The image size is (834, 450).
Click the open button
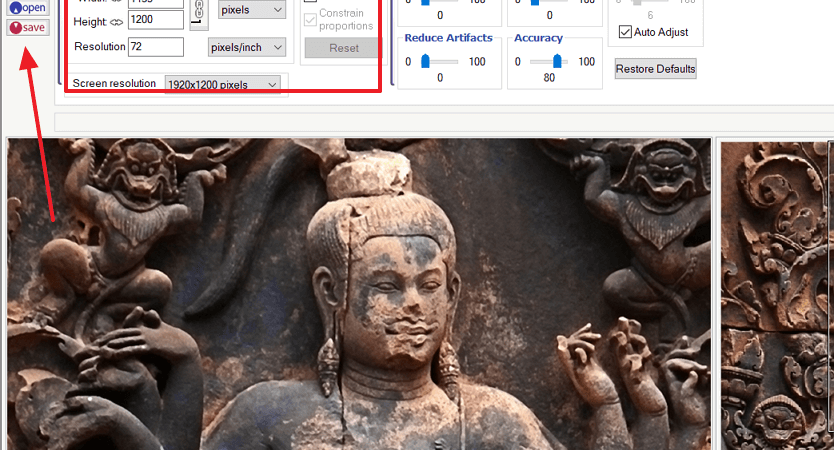pos(28,7)
